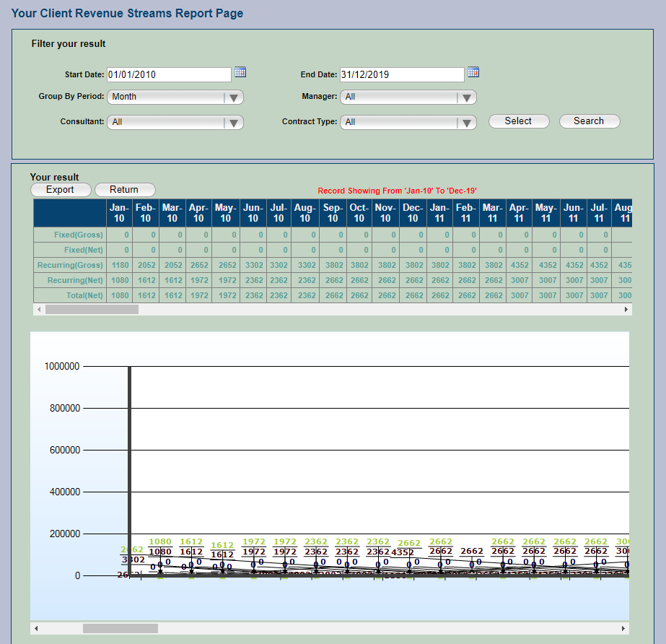Click the Jun-11 column header

click(574, 213)
